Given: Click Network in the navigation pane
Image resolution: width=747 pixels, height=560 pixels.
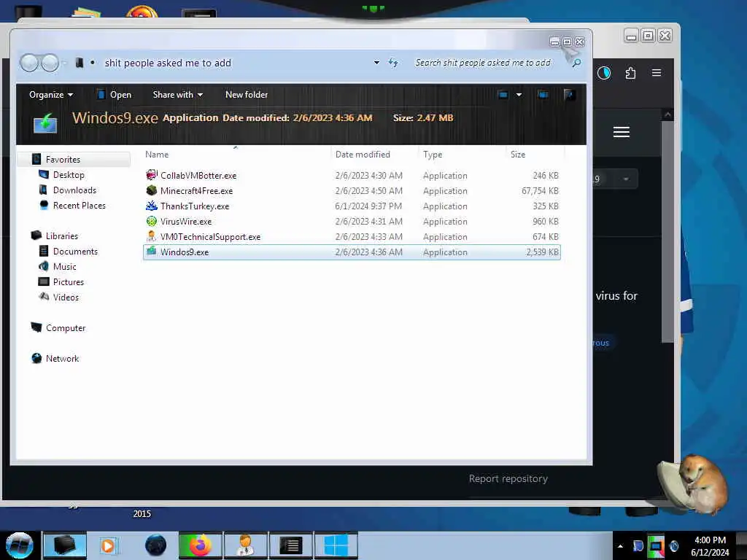Looking at the screenshot, I should [x=63, y=359].
